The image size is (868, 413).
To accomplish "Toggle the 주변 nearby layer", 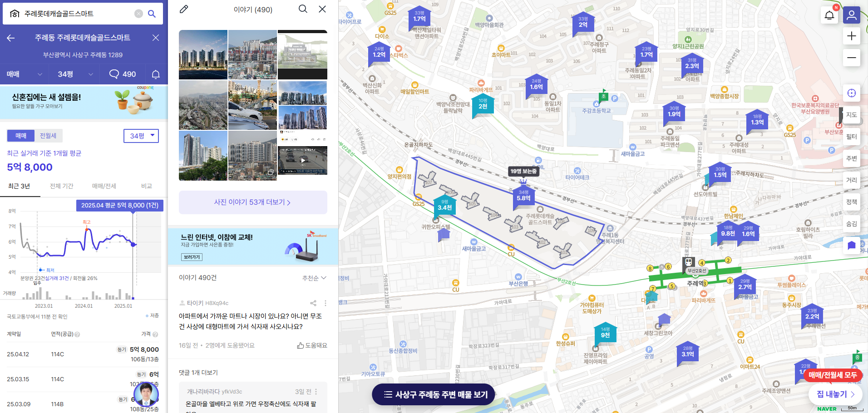I will point(852,158).
